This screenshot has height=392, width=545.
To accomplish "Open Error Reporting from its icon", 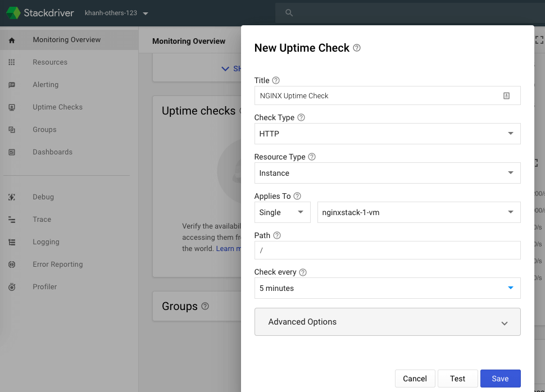I will [x=11, y=264].
